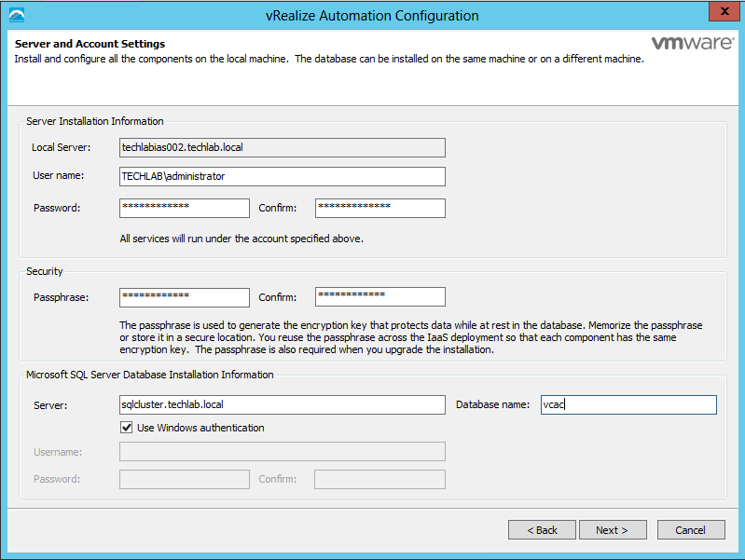Screen dimensions: 745x560
Task: Click the disabled SQL Username field
Action: coord(283,451)
